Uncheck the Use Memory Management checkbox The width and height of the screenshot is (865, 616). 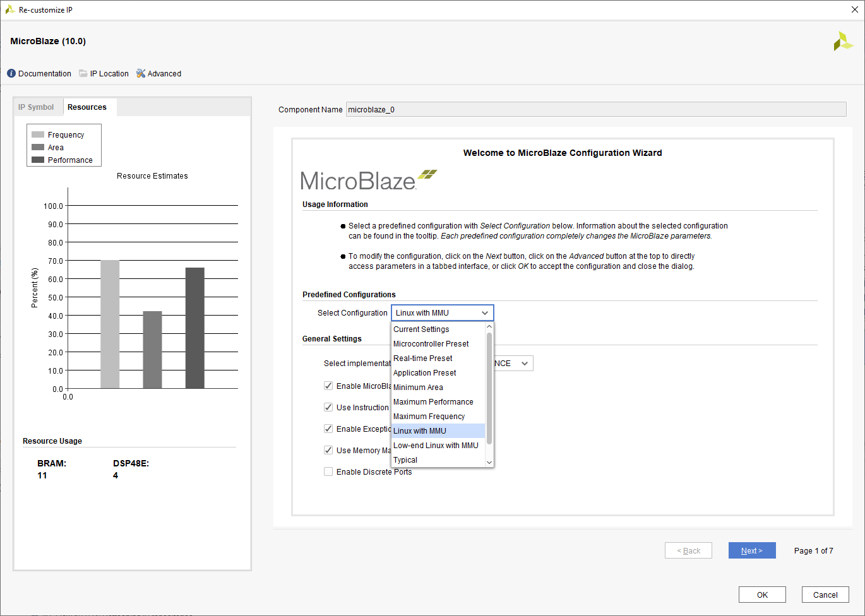point(328,451)
